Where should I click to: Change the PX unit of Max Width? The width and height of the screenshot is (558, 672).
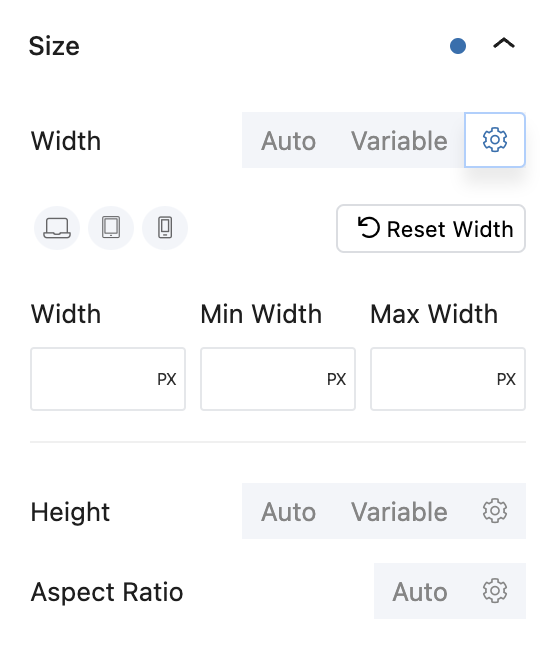coord(506,379)
